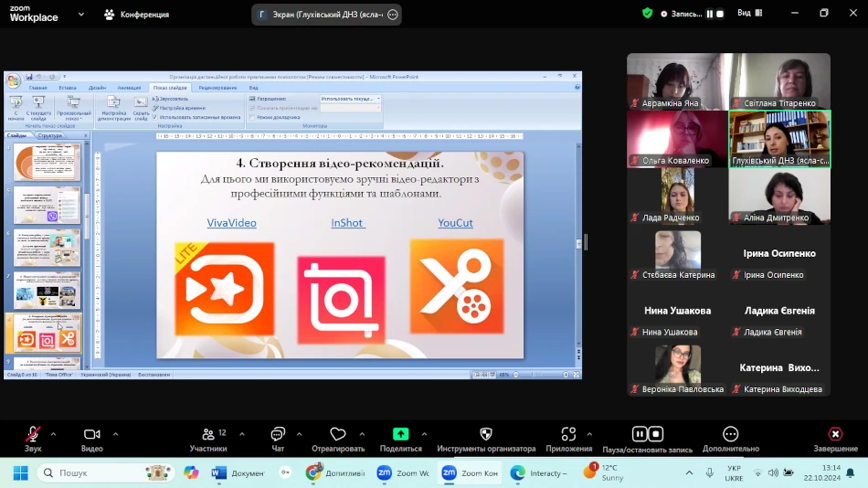Open the Структура outline pane tab

tap(50, 135)
